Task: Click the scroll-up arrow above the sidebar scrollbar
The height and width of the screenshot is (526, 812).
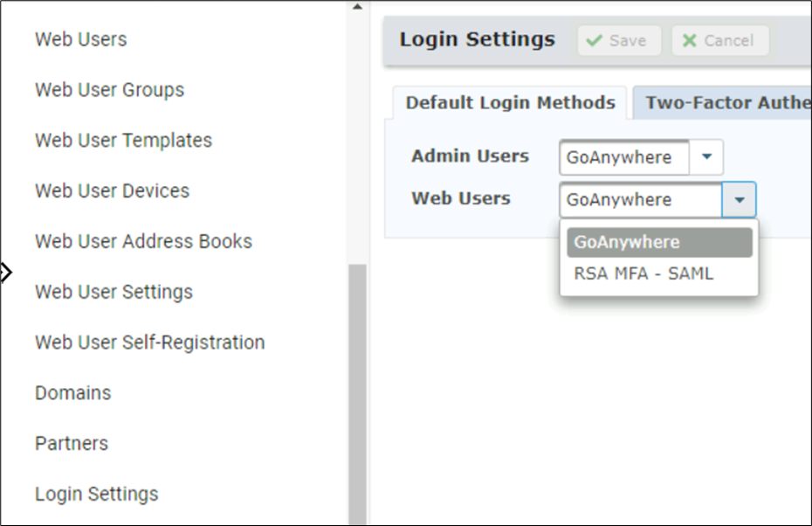Action: [x=356, y=7]
